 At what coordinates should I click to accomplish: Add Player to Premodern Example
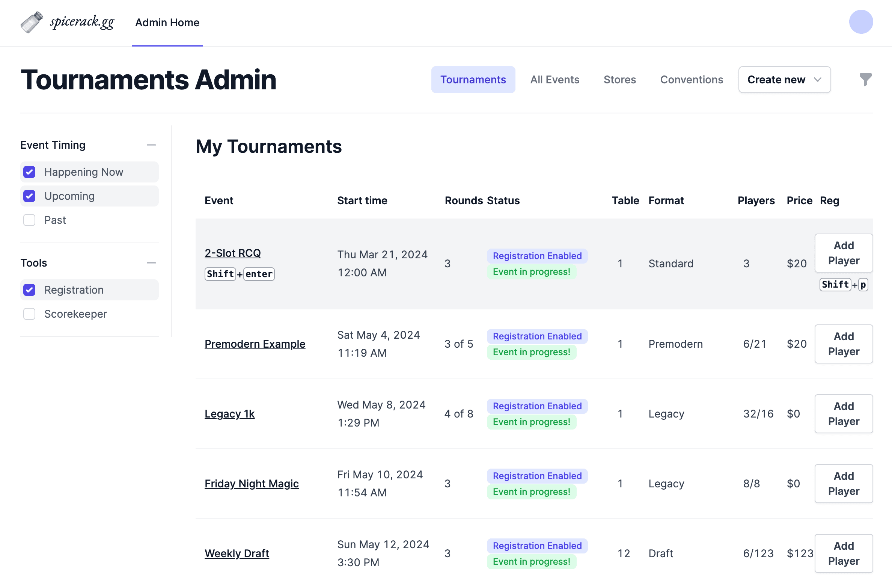[844, 344]
